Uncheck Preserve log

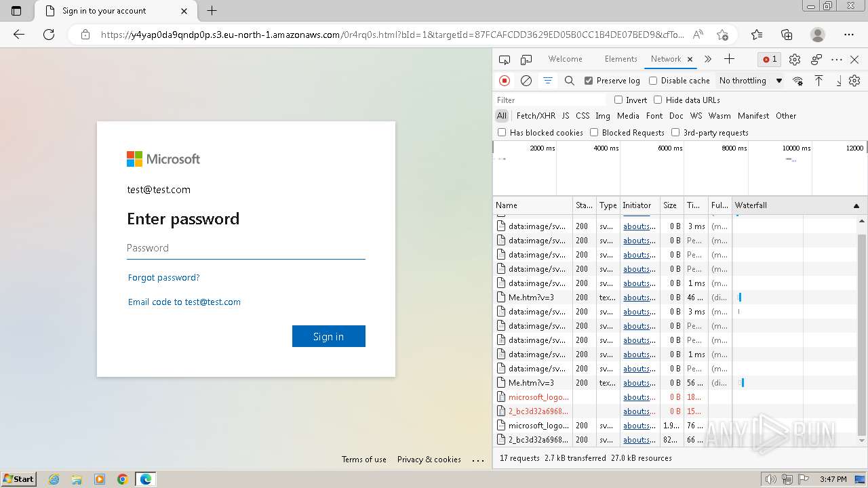click(x=589, y=81)
